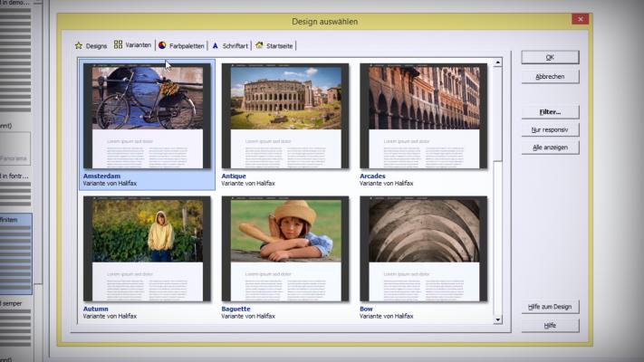Click the letter A icon for Schriftart
This screenshot has width=644, height=362.
coord(215,45)
